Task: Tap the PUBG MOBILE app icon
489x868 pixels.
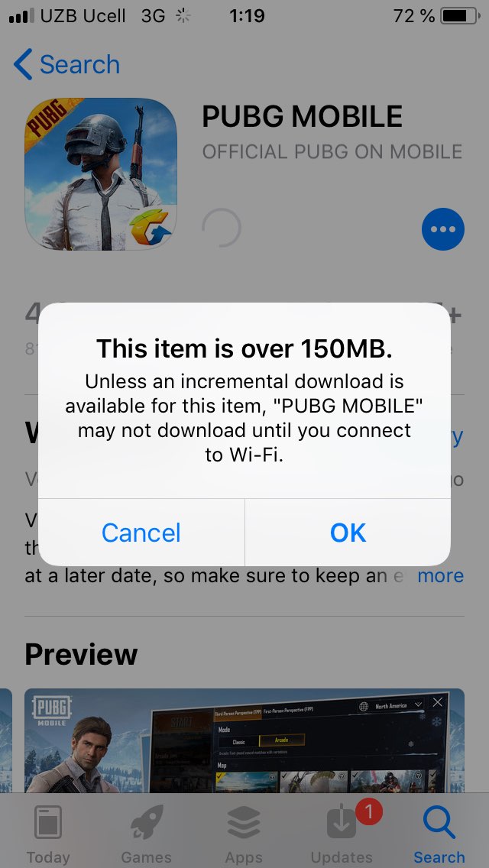Action: [x=101, y=174]
